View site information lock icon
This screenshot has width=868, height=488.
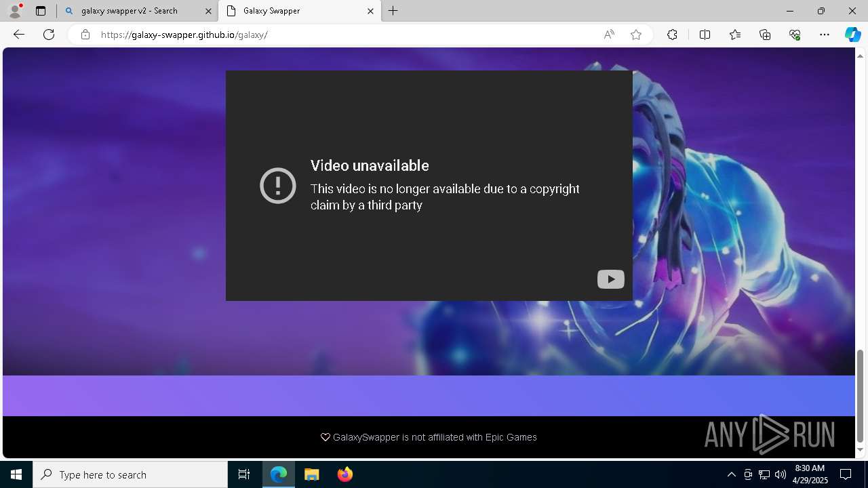(x=85, y=35)
